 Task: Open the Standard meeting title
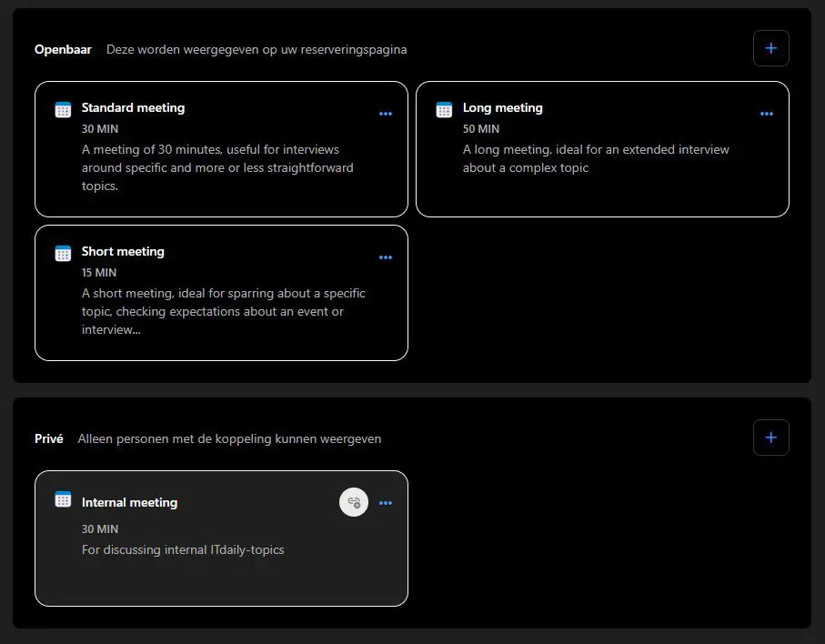(133, 107)
